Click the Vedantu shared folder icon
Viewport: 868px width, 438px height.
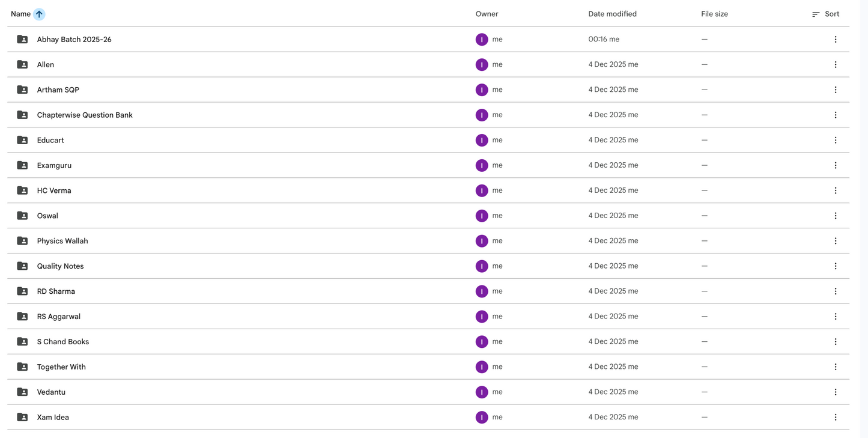tap(22, 392)
